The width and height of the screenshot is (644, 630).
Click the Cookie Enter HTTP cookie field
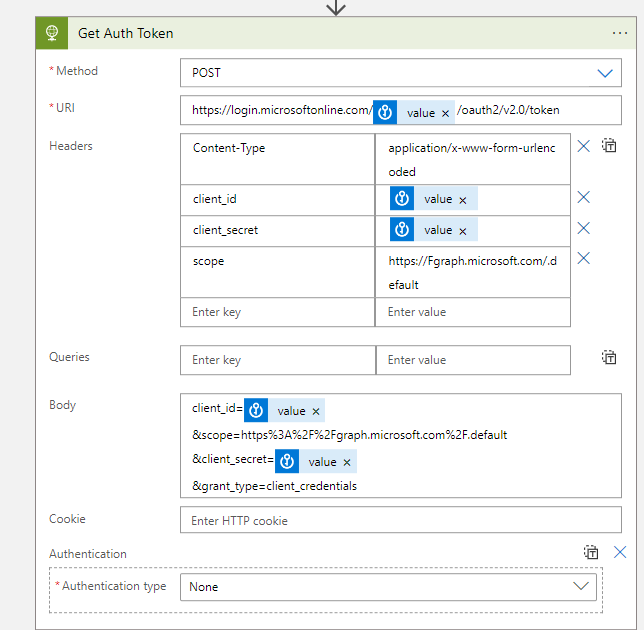[x=400, y=520]
